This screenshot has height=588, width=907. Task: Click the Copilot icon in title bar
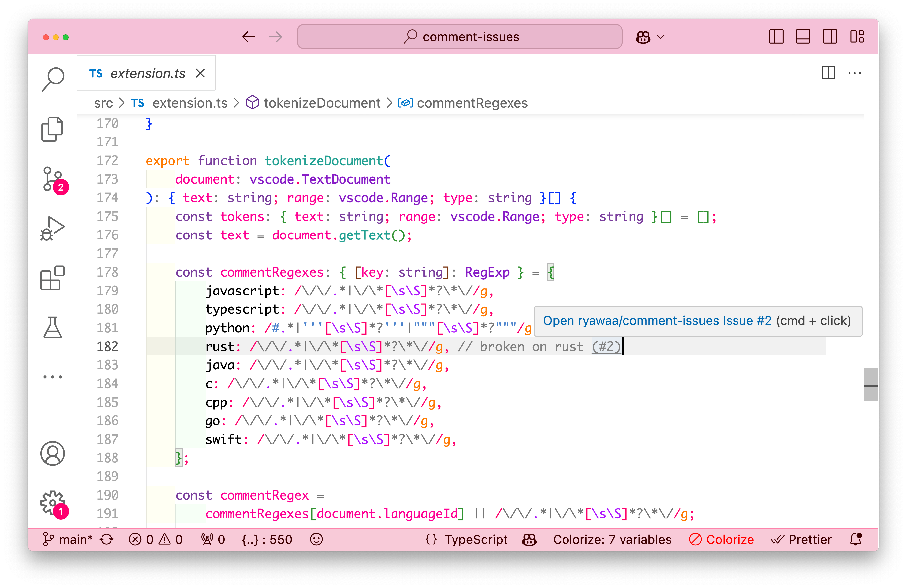click(643, 37)
